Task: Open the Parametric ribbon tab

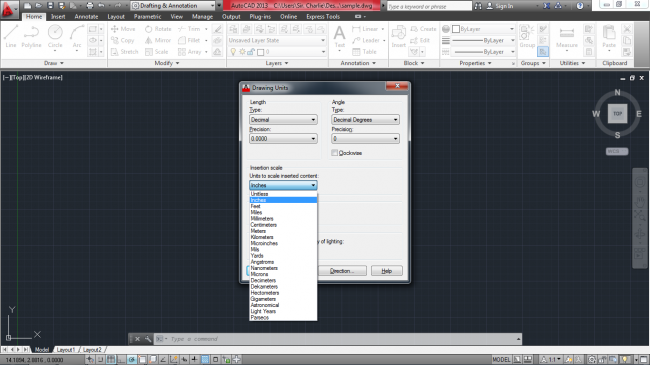Action: pyautogui.click(x=147, y=17)
